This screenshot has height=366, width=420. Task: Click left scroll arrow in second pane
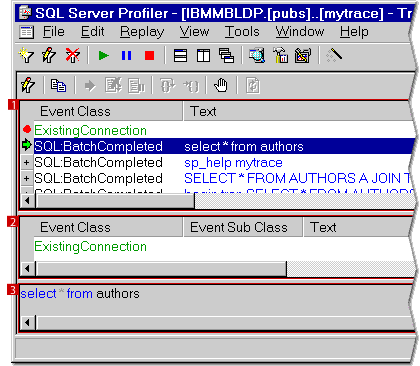click(x=28, y=269)
